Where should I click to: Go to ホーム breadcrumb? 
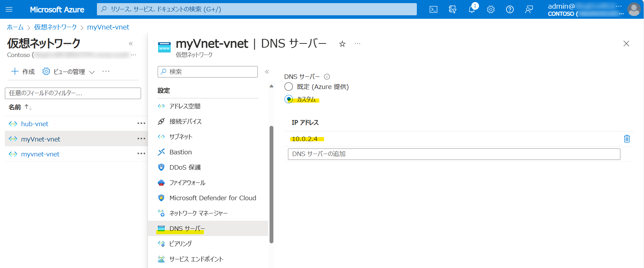[x=15, y=27]
